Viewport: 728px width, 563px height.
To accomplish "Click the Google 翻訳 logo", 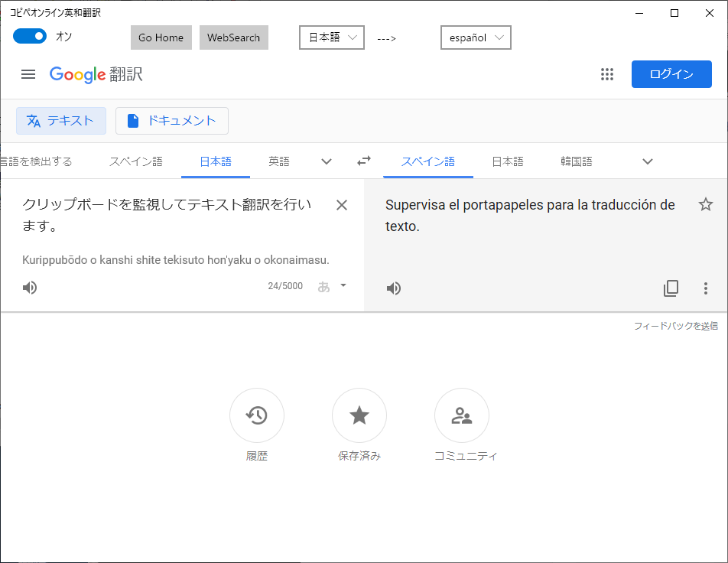I will pyautogui.click(x=96, y=74).
